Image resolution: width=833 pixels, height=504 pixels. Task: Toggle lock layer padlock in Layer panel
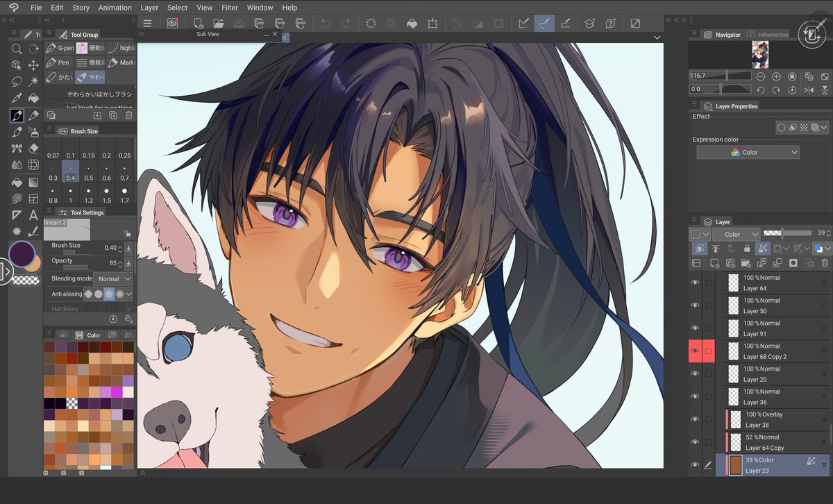[746, 249]
